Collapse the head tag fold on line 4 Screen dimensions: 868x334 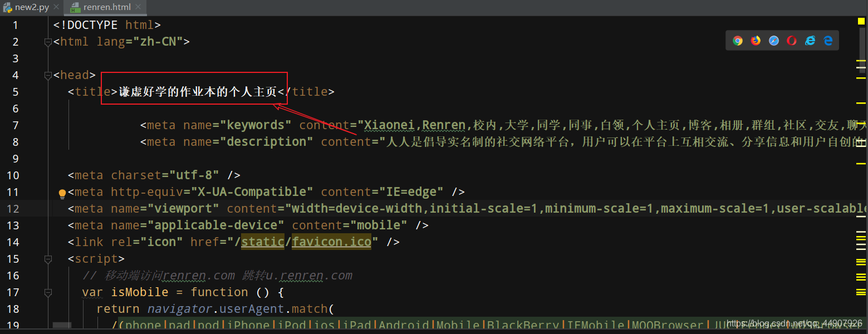[48, 75]
